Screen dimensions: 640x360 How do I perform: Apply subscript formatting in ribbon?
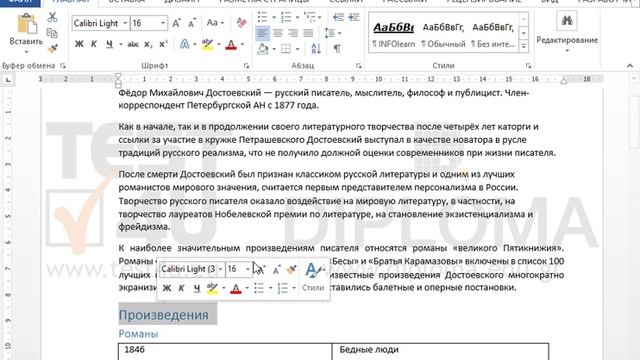(x=148, y=44)
